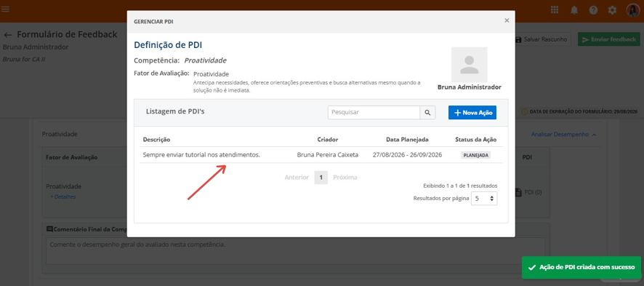Open the apps grid icon
Screen dimensions: 644x286
[555, 10]
